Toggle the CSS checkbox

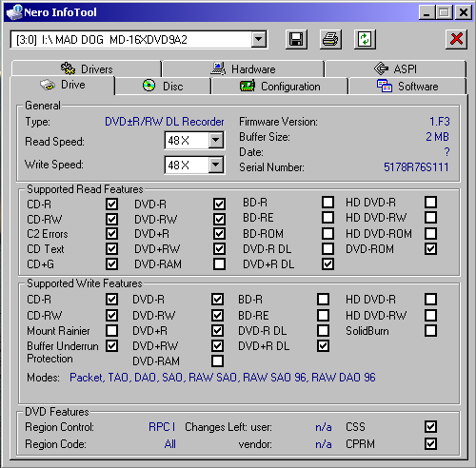tap(430, 427)
